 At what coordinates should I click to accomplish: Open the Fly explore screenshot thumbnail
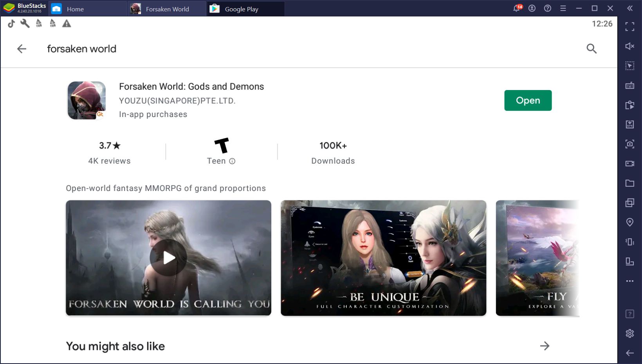coord(537,258)
